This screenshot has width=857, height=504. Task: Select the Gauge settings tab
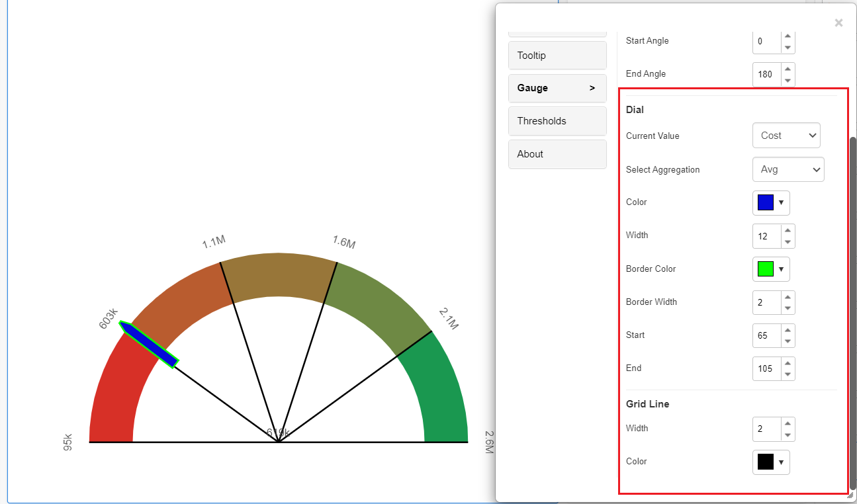[x=557, y=88]
